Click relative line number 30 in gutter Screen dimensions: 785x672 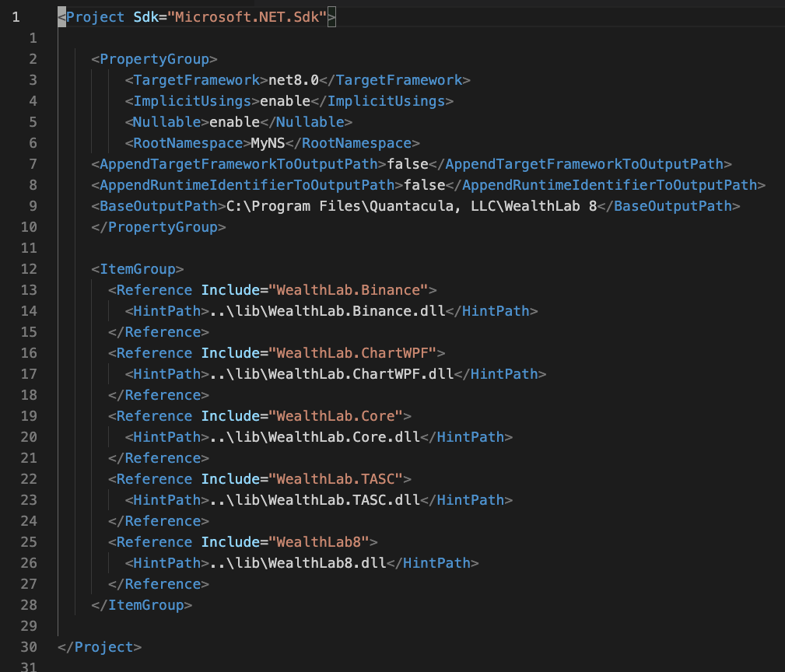[x=29, y=647]
